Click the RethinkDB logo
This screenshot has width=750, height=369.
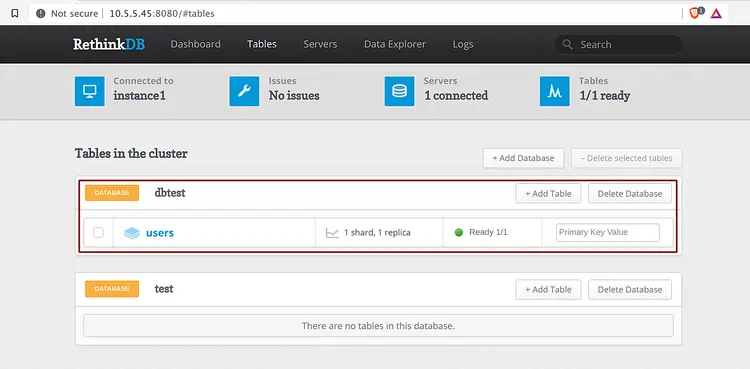click(x=109, y=45)
